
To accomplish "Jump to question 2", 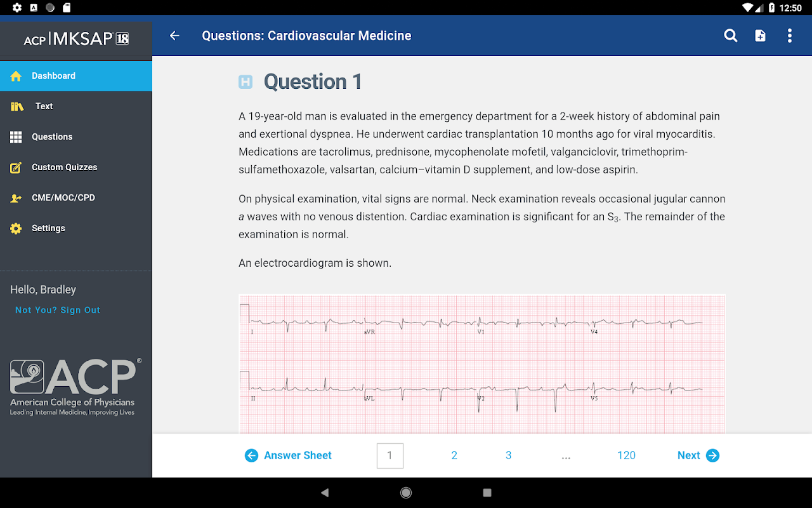I will pos(454,455).
